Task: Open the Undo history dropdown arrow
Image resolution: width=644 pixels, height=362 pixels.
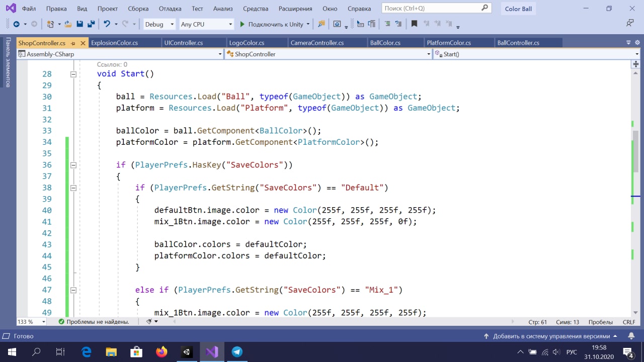Action: tap(116, 24)
